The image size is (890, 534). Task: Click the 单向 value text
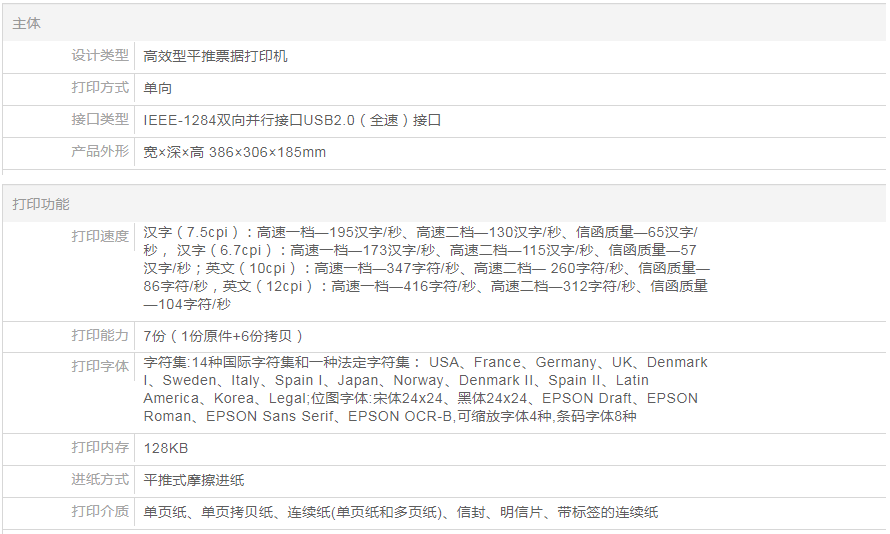pyautogui.click(x=158, y=88)
